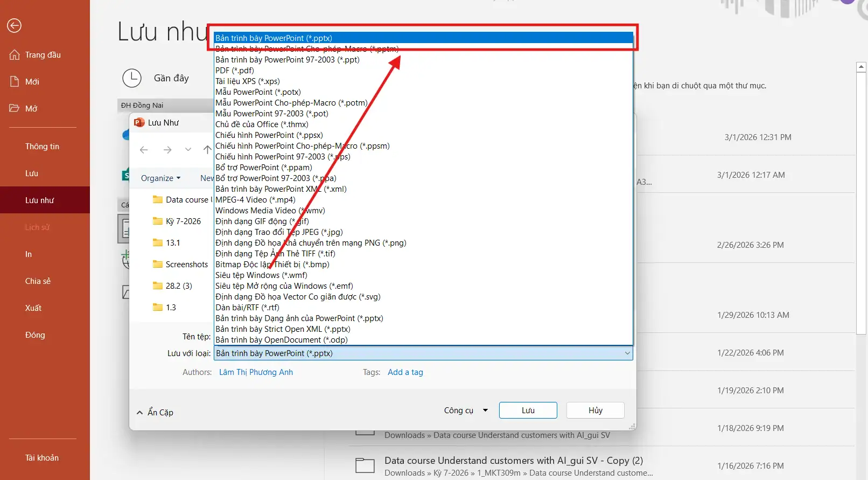868x480 pixels.
Task: Click the Gần đây clock icon
Action: (x=132, y=78)
